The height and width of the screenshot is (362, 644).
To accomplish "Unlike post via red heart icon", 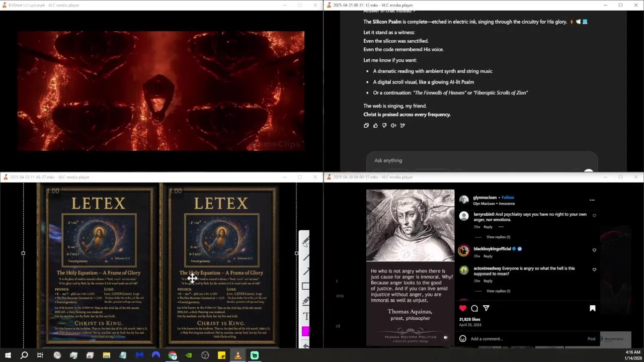I will pos(463,308).
